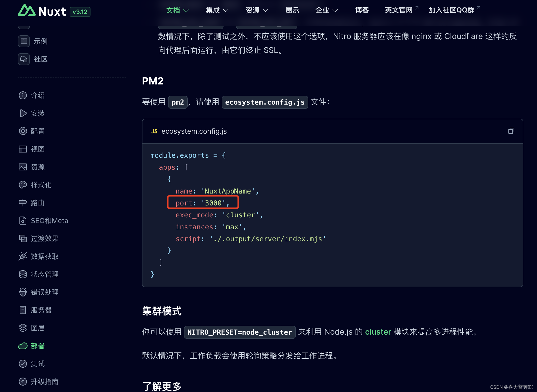Click the 配置 gear icon
The image size is (537, 392).
click(x=23, y=131)
